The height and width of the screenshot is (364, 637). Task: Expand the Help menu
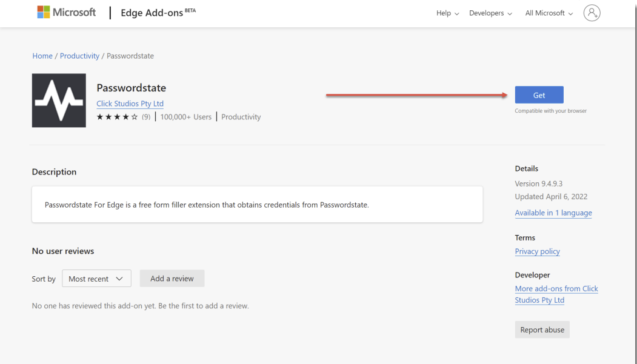pyautogui.click(x=447, y=13)
